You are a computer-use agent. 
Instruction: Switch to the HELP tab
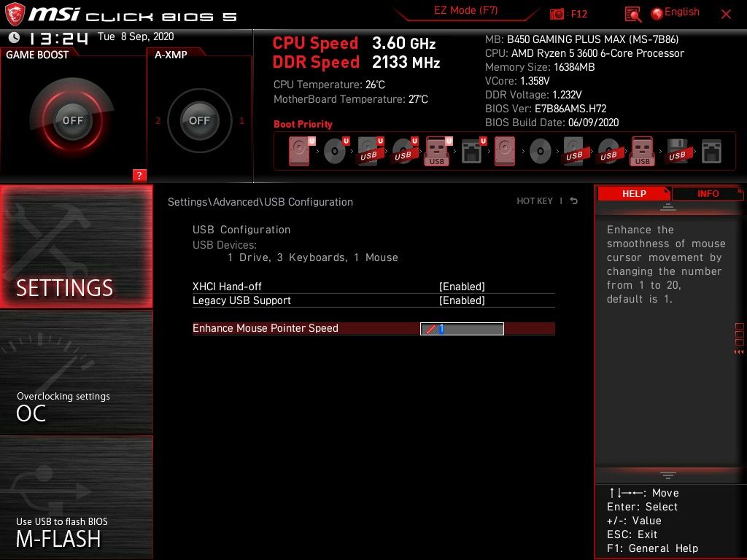pos(634,194)
